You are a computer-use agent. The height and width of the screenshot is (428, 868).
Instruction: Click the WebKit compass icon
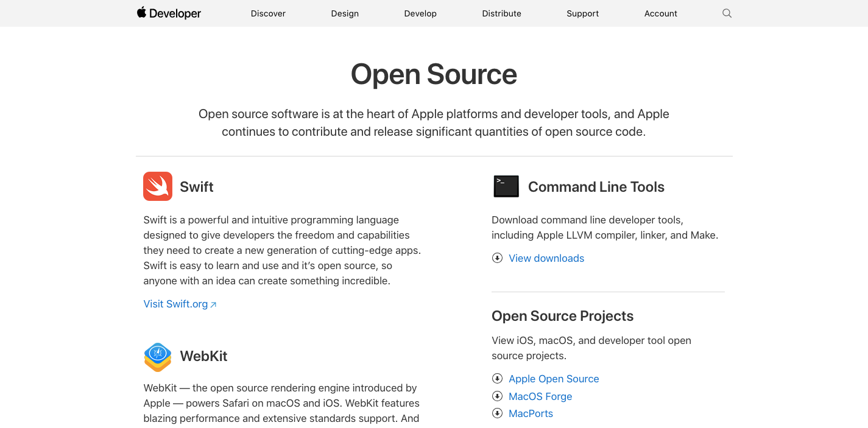pos(158,356)
